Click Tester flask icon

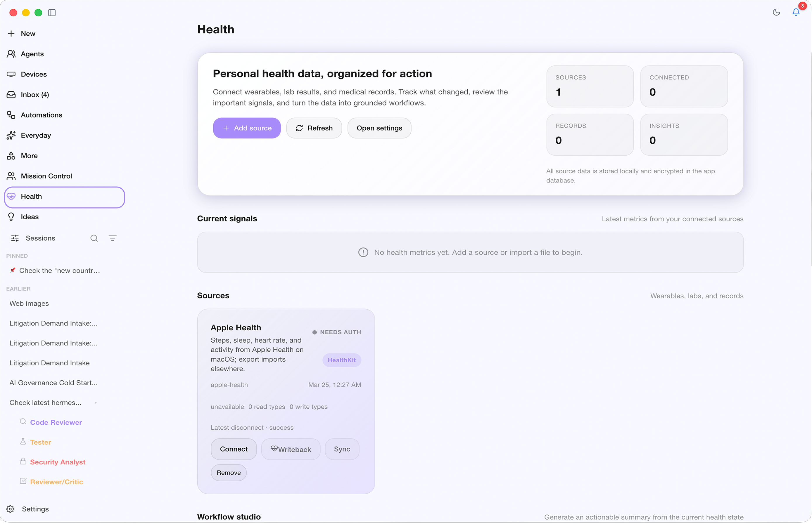click(x=23, y=442)
